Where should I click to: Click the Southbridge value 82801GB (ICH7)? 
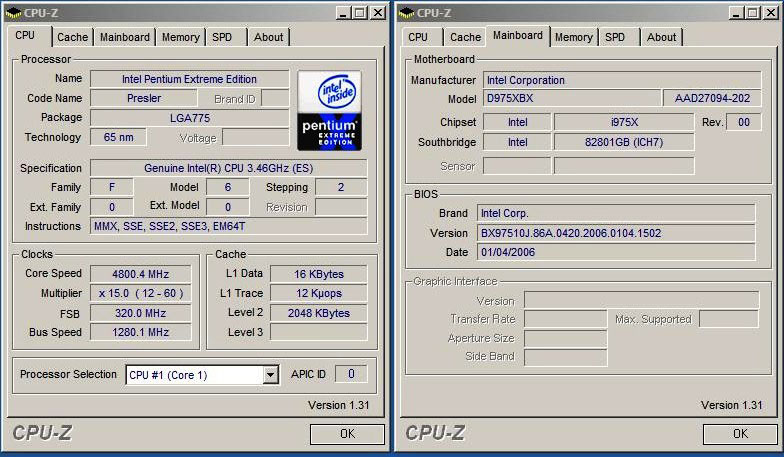click(624, 142)
